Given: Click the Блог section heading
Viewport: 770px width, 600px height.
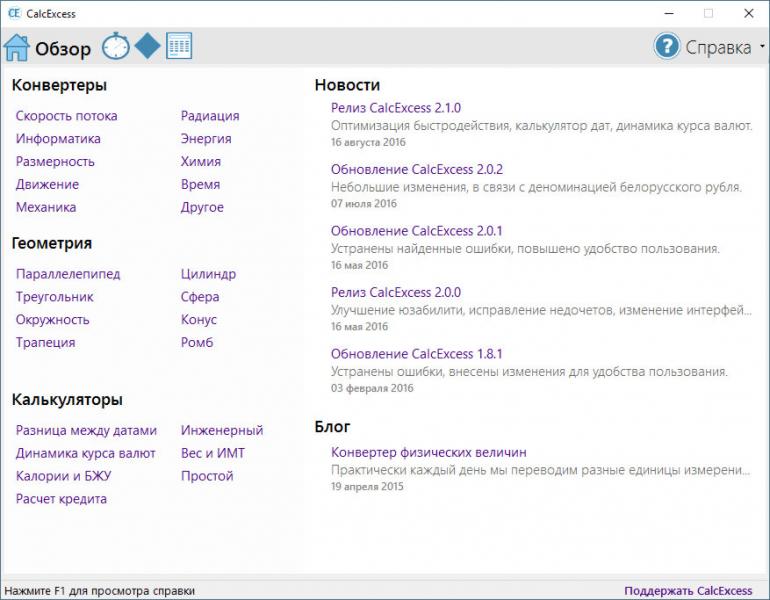Looking at the screenshot, I should [x=332, y=427].
